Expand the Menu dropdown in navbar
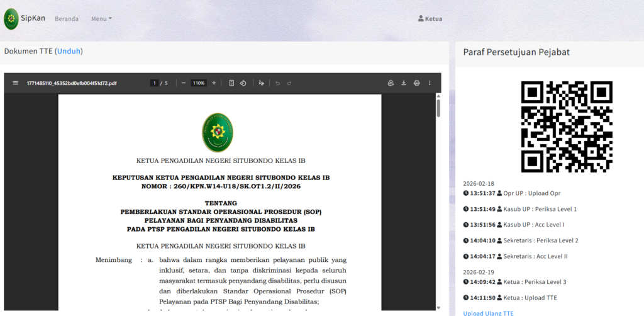644x316 pixels. [x=101, y=19]
